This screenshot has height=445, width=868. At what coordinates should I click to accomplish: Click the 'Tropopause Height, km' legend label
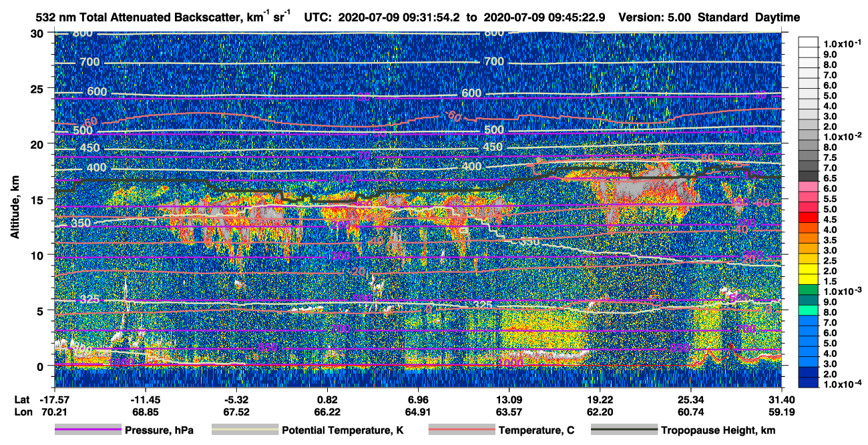718,430
